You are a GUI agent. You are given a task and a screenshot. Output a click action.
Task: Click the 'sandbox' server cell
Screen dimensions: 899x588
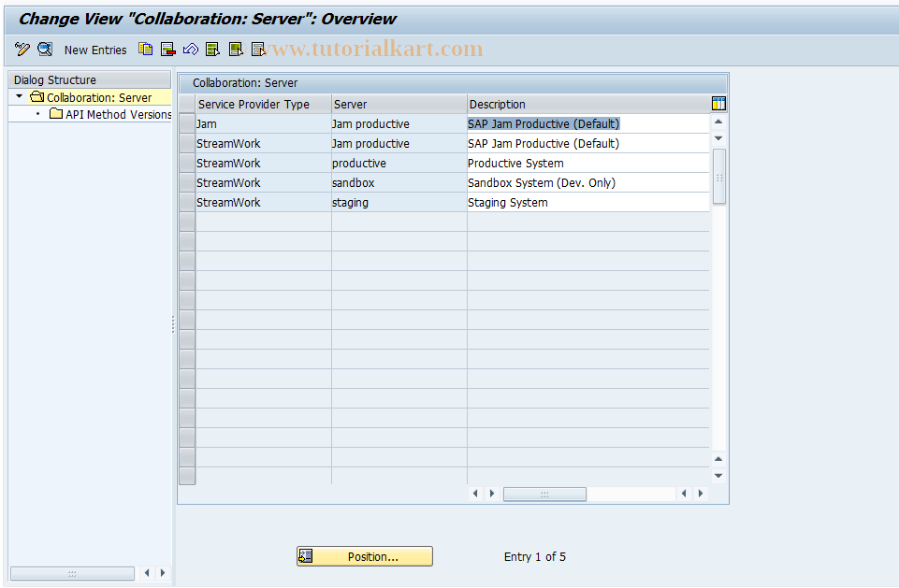pyautogui.click(x=399, y=183)
